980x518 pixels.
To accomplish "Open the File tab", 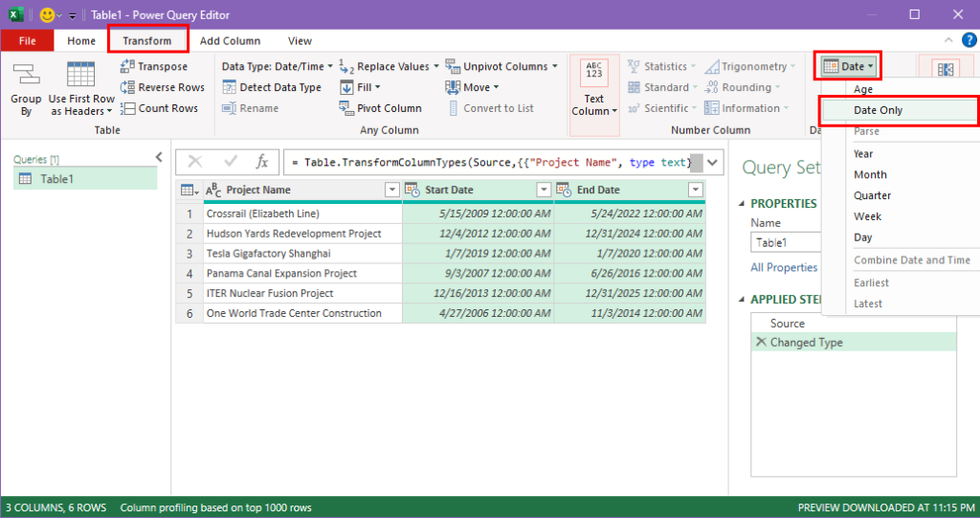I will point(28,40).
